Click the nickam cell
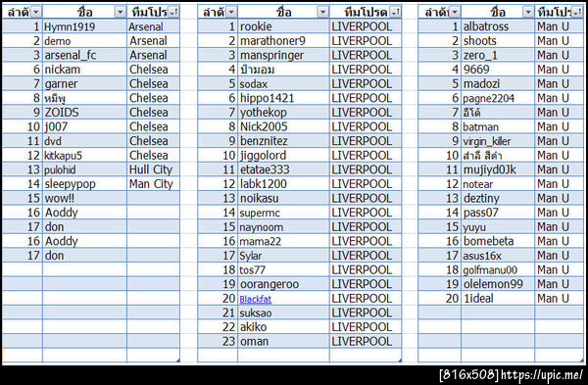 (84, 70)
